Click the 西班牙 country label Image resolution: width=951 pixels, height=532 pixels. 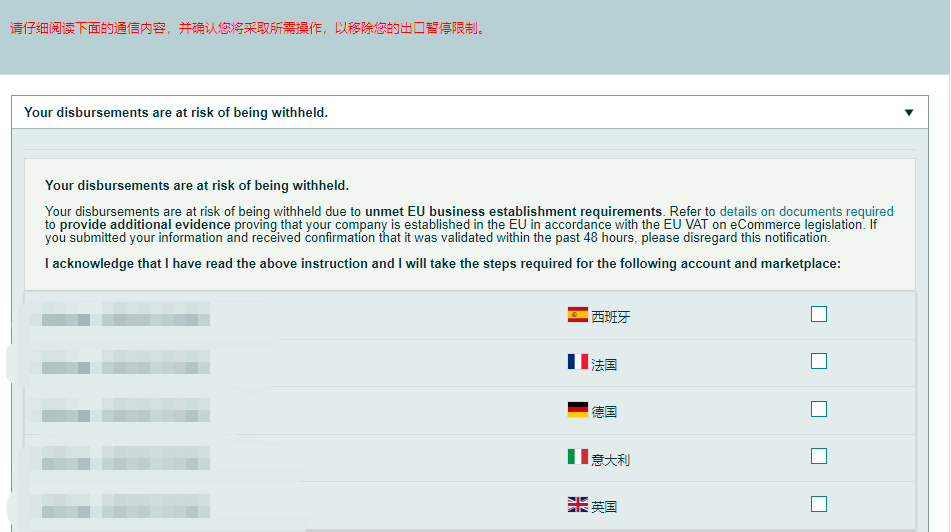click(611, 317)
